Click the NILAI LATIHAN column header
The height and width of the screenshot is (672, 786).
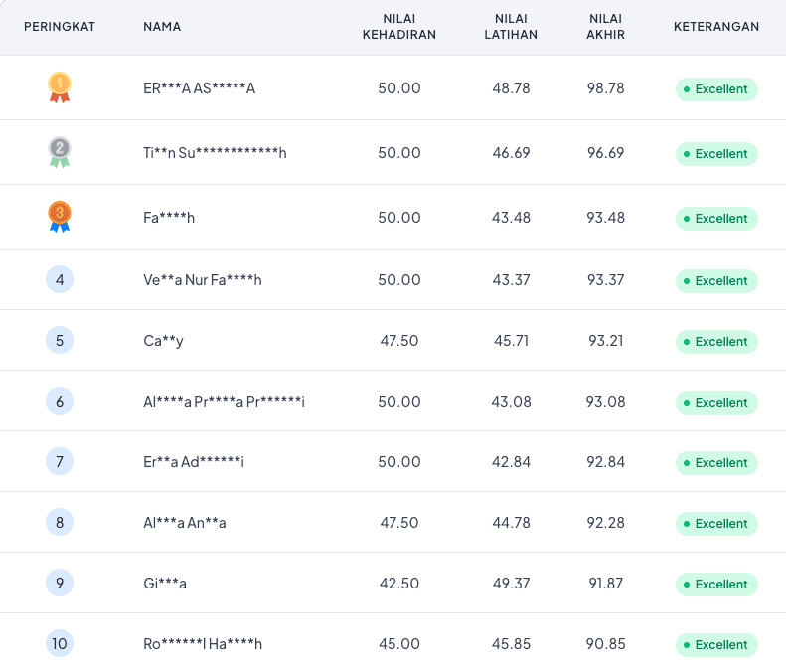[x=511, y=27]
